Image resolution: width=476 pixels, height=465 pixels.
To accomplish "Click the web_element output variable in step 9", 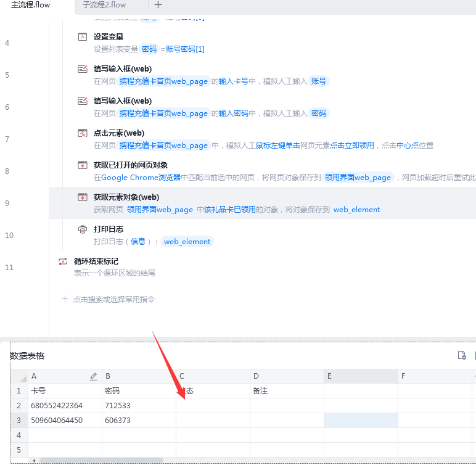I will point(356,210).
